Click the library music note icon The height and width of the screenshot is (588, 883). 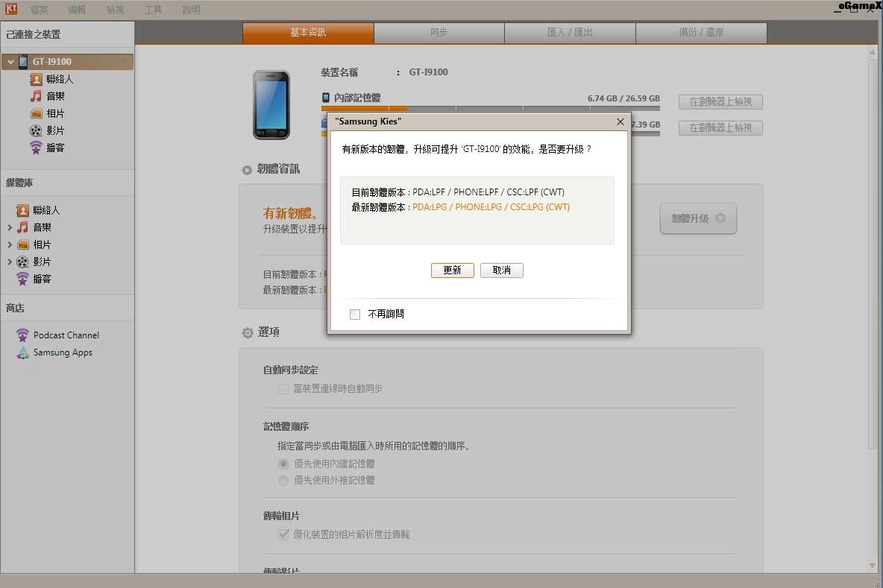pos(22,227)
